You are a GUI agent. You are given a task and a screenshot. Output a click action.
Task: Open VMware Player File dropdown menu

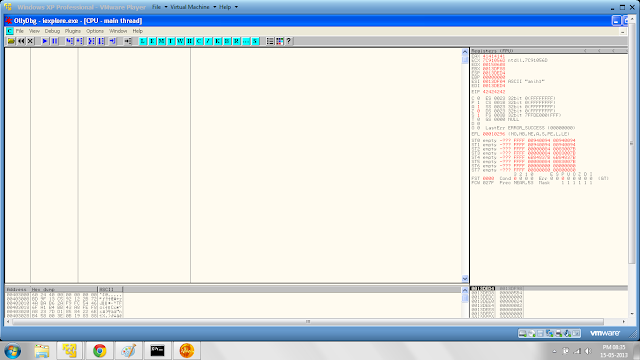click(160, 7)
